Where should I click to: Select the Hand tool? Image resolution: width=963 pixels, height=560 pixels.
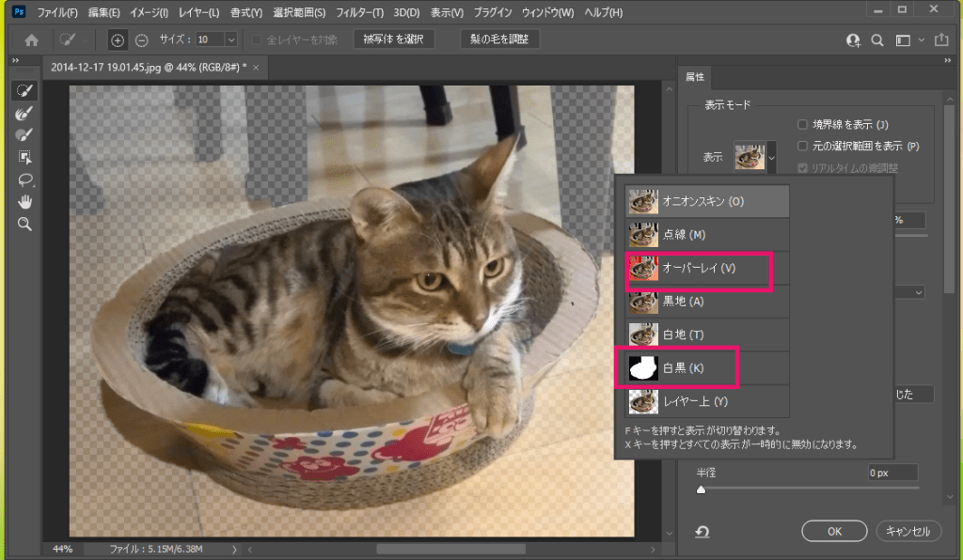pyautogui.click(x=24, y=202)
